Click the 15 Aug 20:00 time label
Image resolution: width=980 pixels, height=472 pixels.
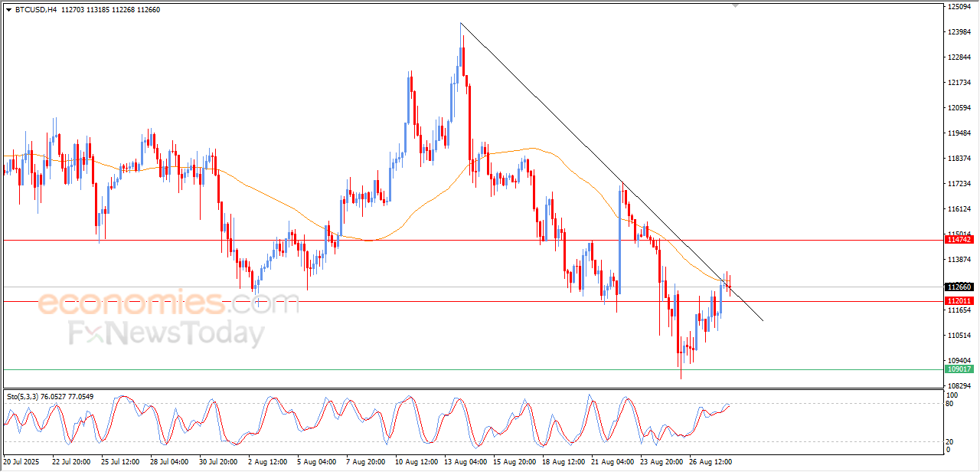pyautogui.click(x=514, y=462)
